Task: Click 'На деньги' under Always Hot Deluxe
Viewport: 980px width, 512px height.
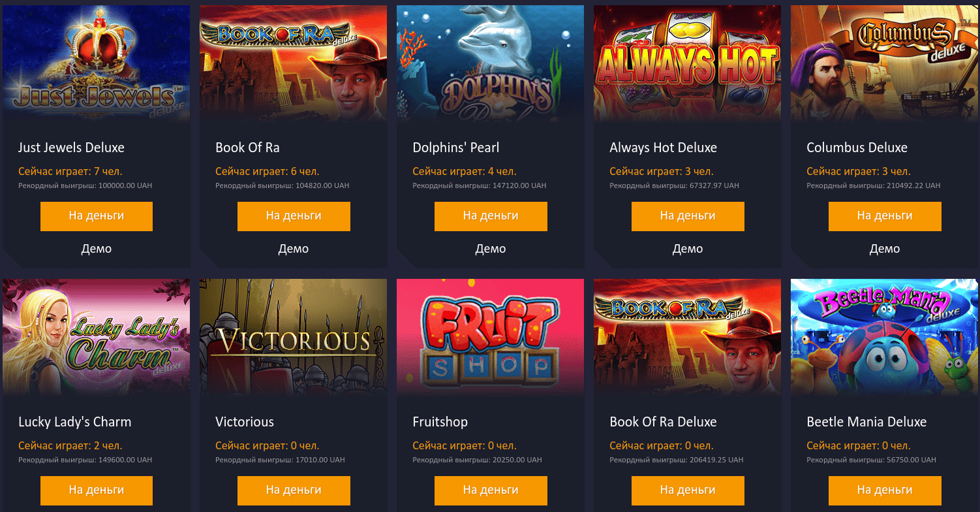Action: click(688, 216)
